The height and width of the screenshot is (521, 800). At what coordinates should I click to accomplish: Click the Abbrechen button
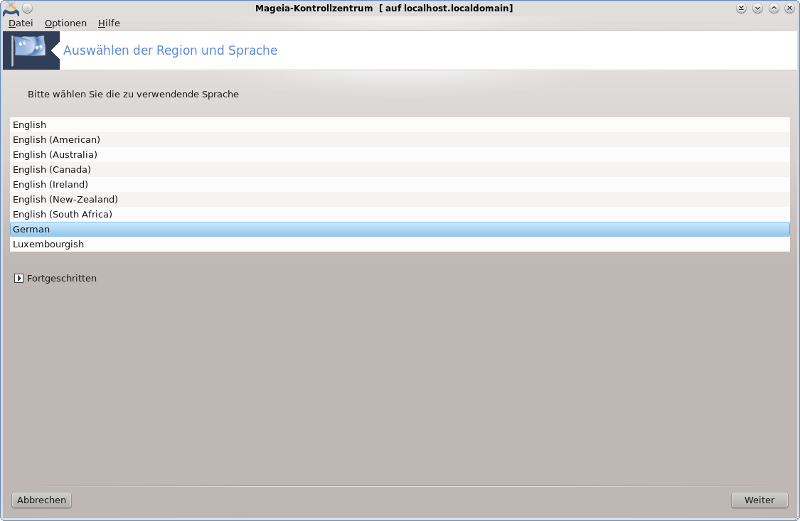41,500
